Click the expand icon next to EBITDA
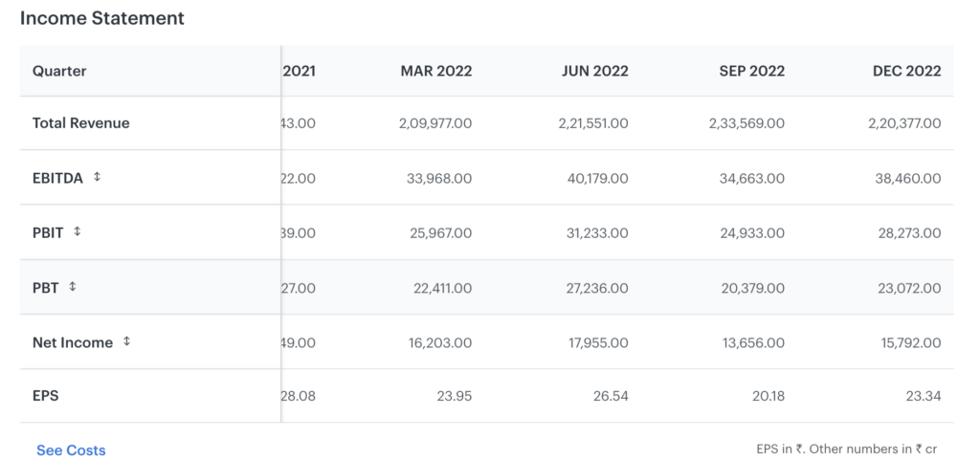This screenshot has width=980, height=460. 97,177
